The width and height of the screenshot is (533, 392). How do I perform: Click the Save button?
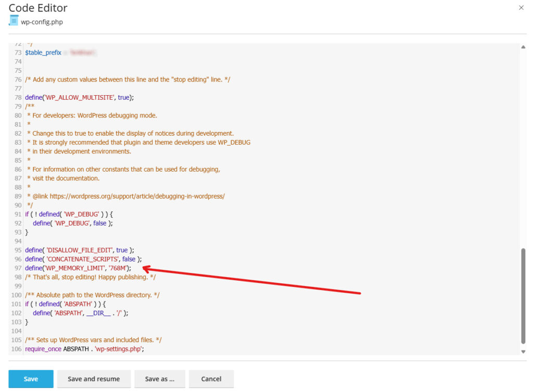[x=31, y=378]
